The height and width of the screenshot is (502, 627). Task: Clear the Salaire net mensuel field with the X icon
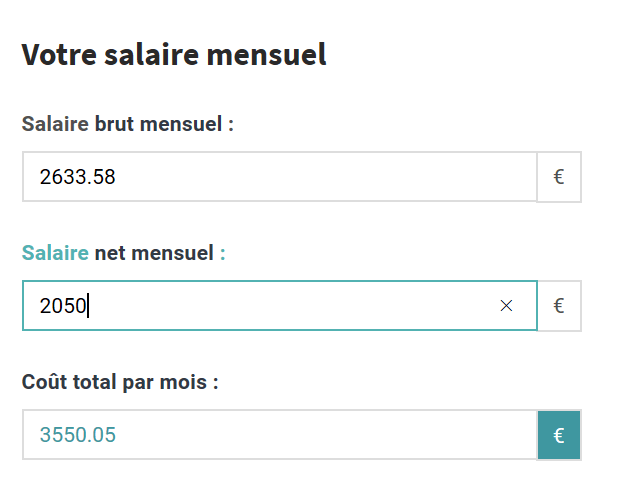[506, 306]
